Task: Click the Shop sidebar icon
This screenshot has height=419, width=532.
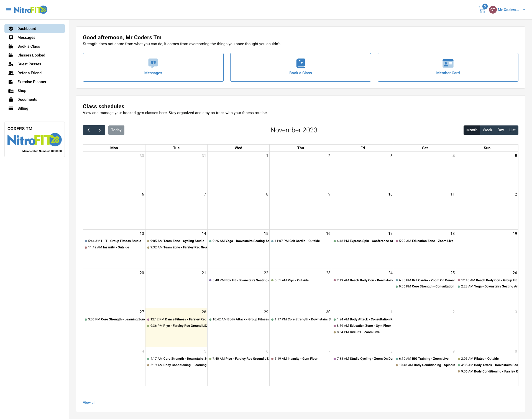Action: click(x=11, y=91)
